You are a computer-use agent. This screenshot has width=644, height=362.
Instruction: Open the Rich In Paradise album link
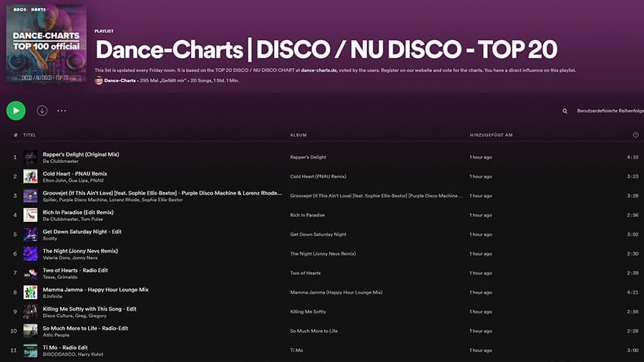(x=307, y=215)
